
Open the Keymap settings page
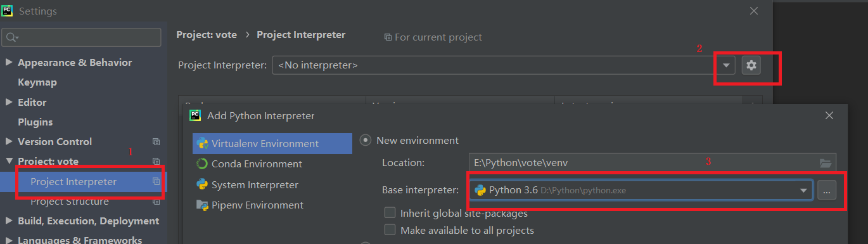(x=37, y=82)
